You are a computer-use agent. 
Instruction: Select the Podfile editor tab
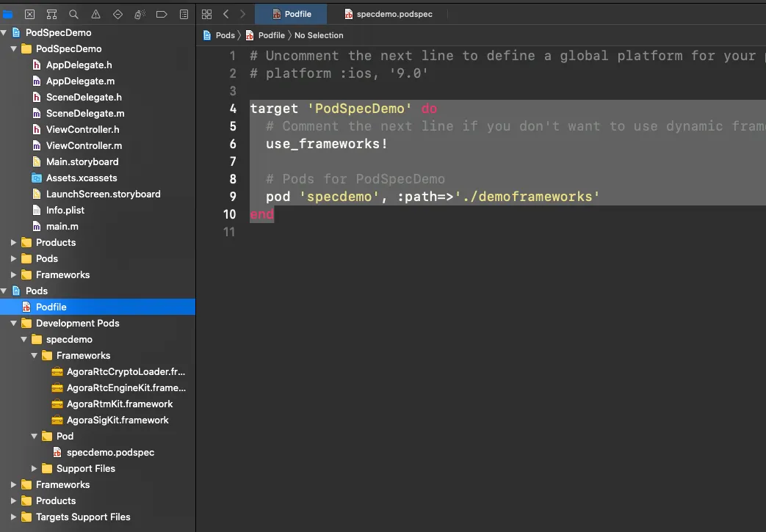(290, 14)
